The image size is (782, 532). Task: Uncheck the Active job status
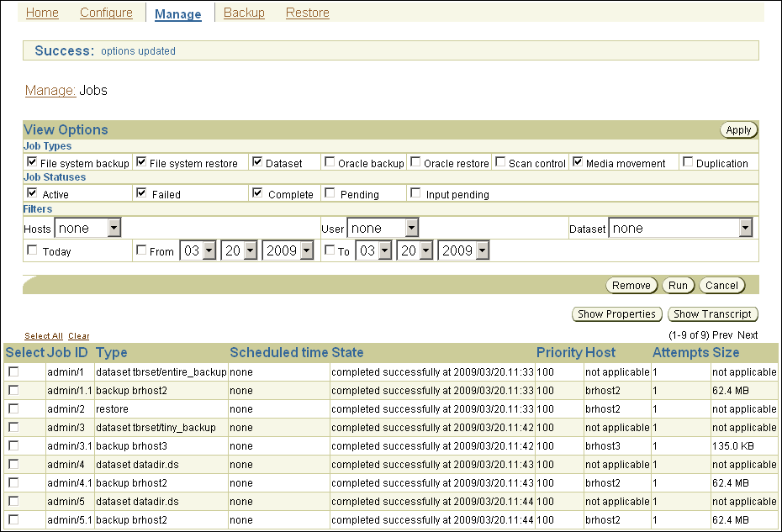[32, 192]
